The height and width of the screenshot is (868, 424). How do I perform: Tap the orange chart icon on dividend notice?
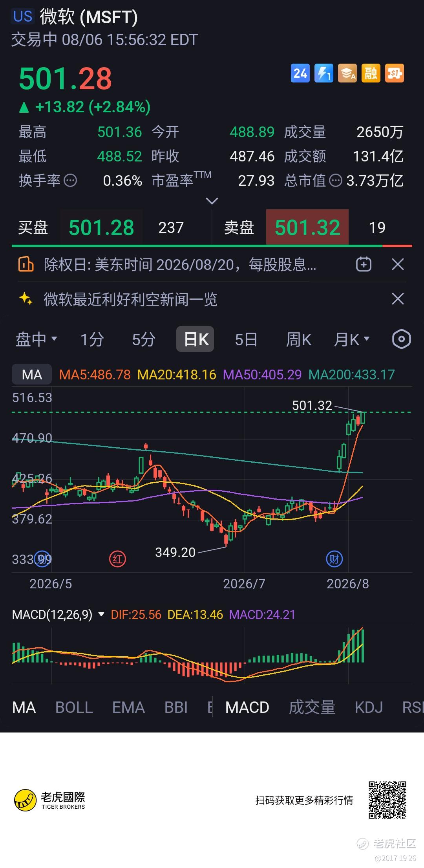pyautogui.click(x=26, y=264)
